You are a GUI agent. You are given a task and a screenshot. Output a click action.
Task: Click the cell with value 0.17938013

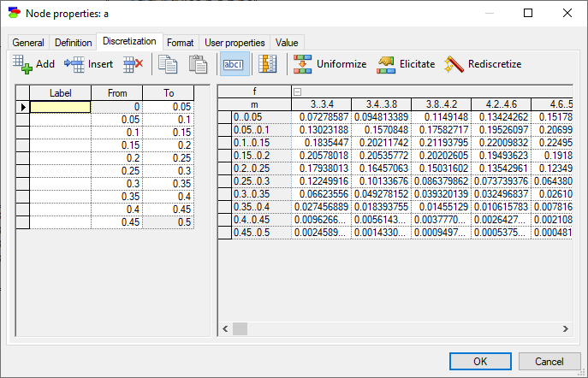point(321,168)
